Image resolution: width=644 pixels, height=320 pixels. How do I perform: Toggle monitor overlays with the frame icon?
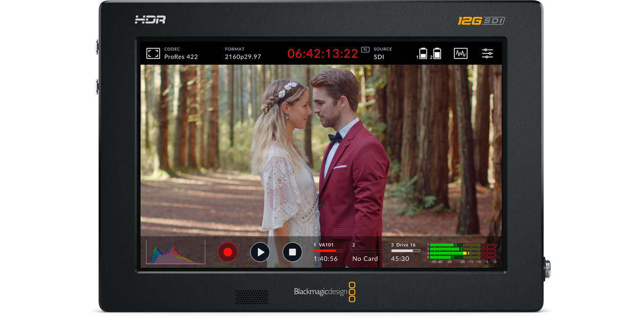[153, 53]
